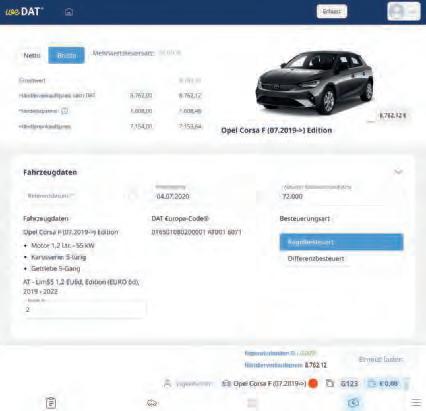The image size is (426, 411).
Task: Switch price display to Brutto
Action: pyautogui.click(x=66, y=55)
